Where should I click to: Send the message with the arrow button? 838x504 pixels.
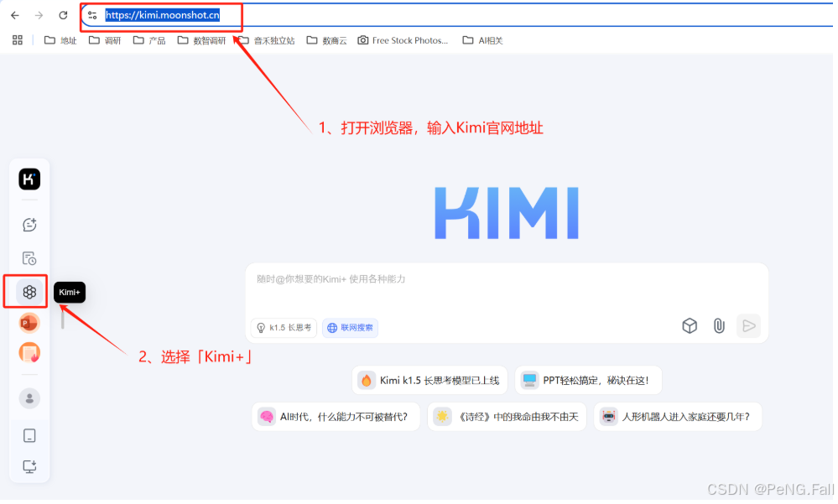point(750,326)
